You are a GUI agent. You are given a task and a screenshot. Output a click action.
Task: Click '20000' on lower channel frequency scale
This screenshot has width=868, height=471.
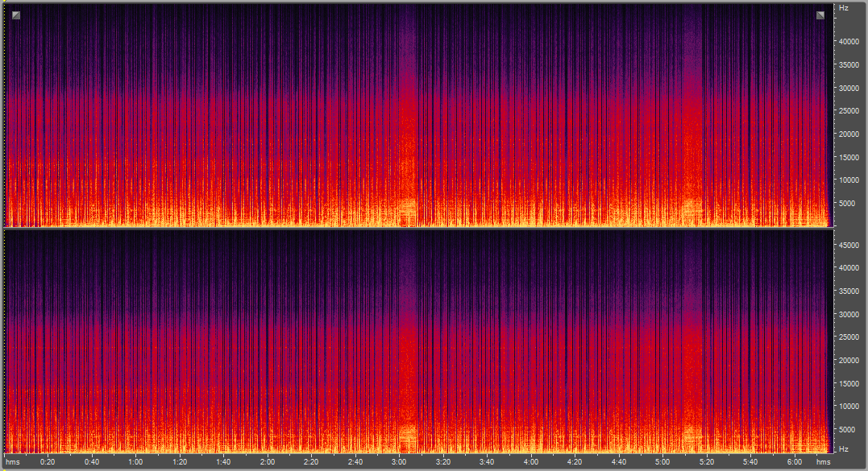(x=849, y=360)
